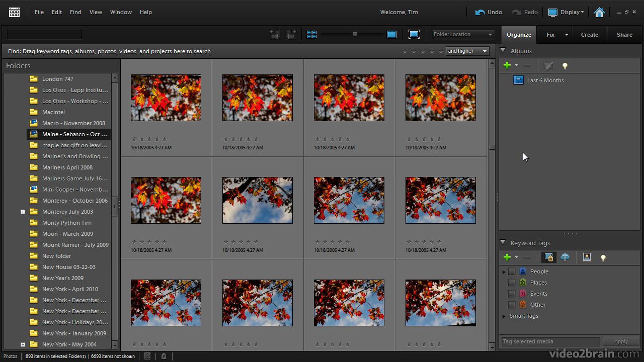The image size is (644, 362).
Task: Create a new keyword tag with green plus
Action: (x=507, y=257)
